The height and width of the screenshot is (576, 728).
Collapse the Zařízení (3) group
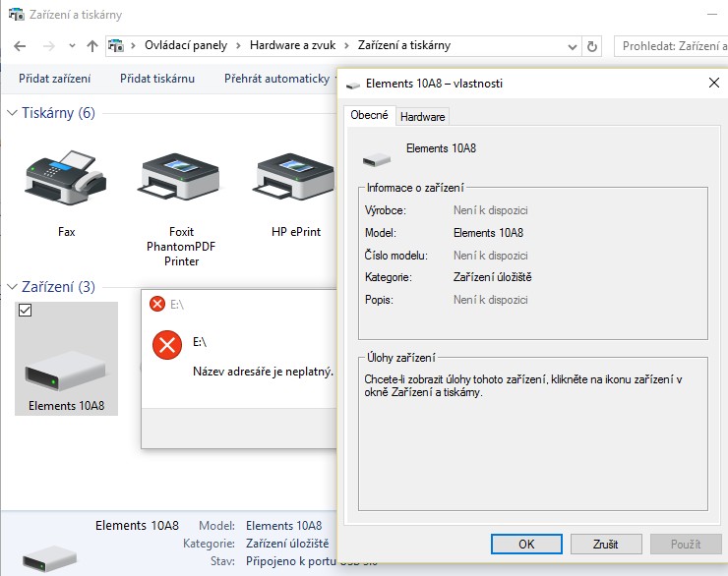(12, 287)
